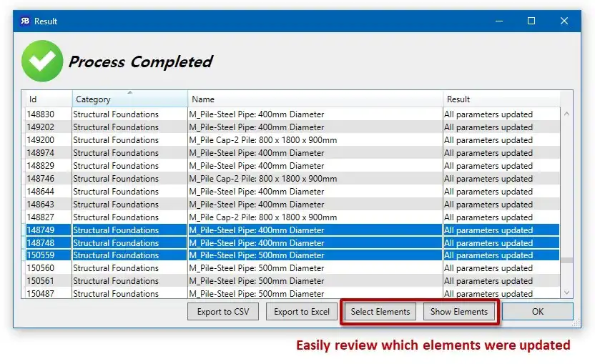Click the vertical scrollbar thumb
Image resolution: width=595 pixels, height=364 pixels.
[x=566, y=260]
